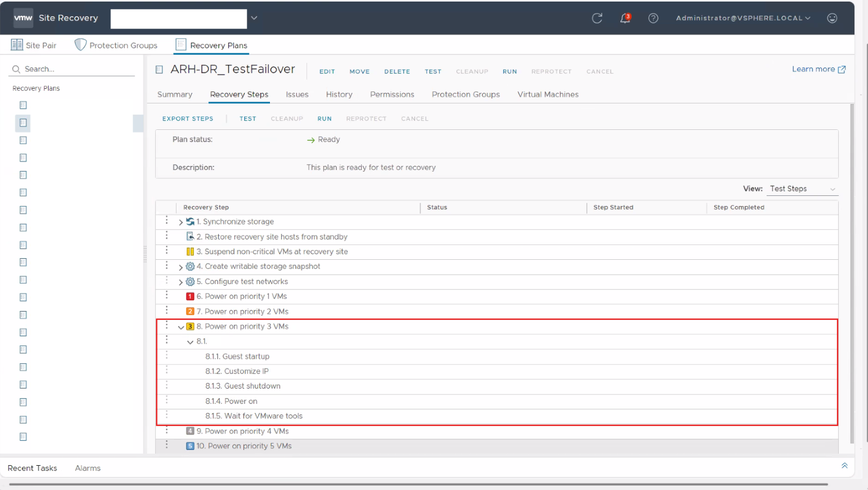
Task: Switch to the History tab
Action: [x=339, y=95]
